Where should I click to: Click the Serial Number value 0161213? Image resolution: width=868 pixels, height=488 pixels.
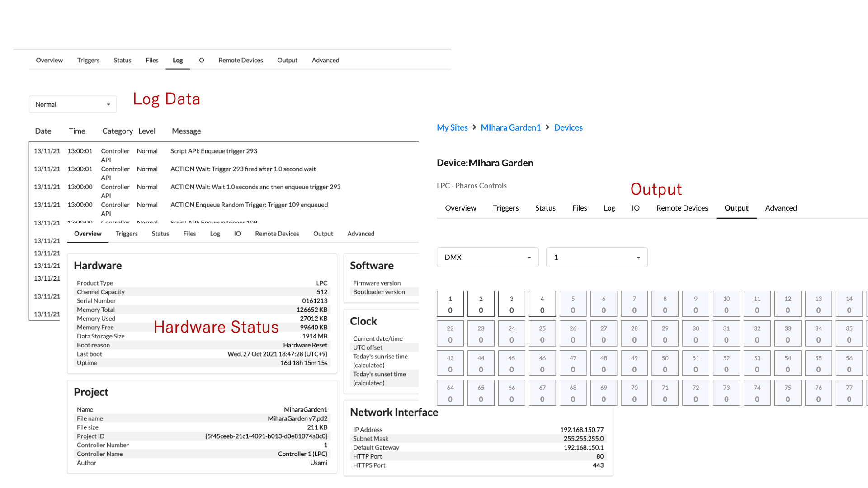(x=315, y=300)
